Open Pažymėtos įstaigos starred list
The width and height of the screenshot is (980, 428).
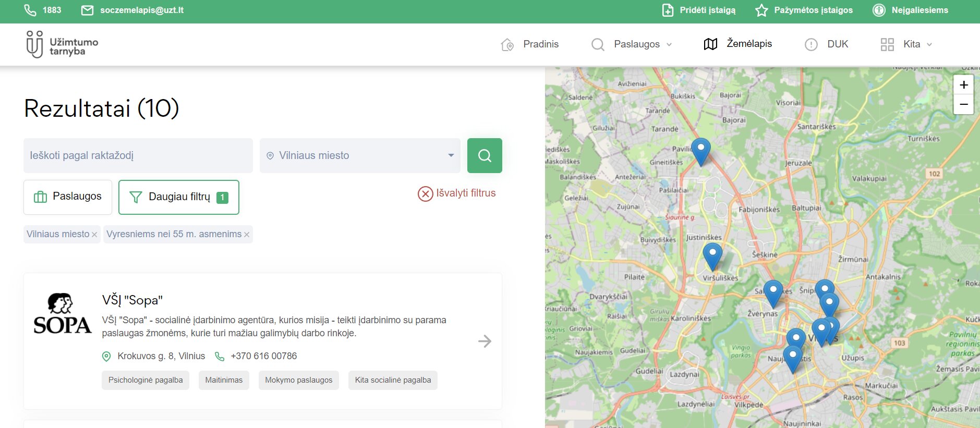coord(804,10)
